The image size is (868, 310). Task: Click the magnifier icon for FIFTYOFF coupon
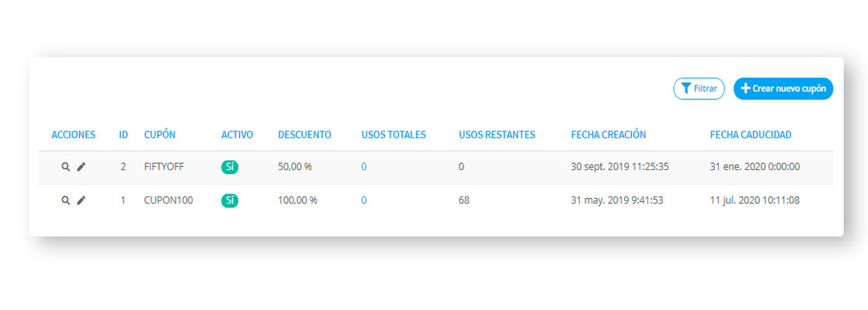65,167
